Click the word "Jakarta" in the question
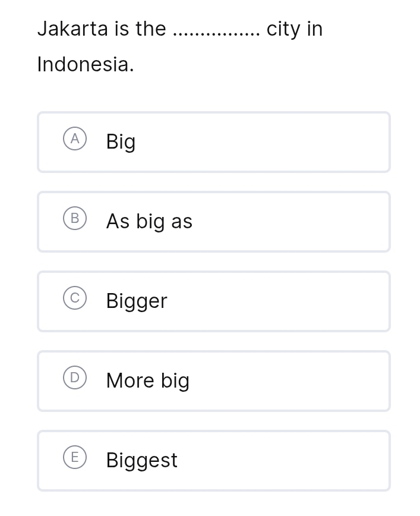 click(x=72, y=29)
